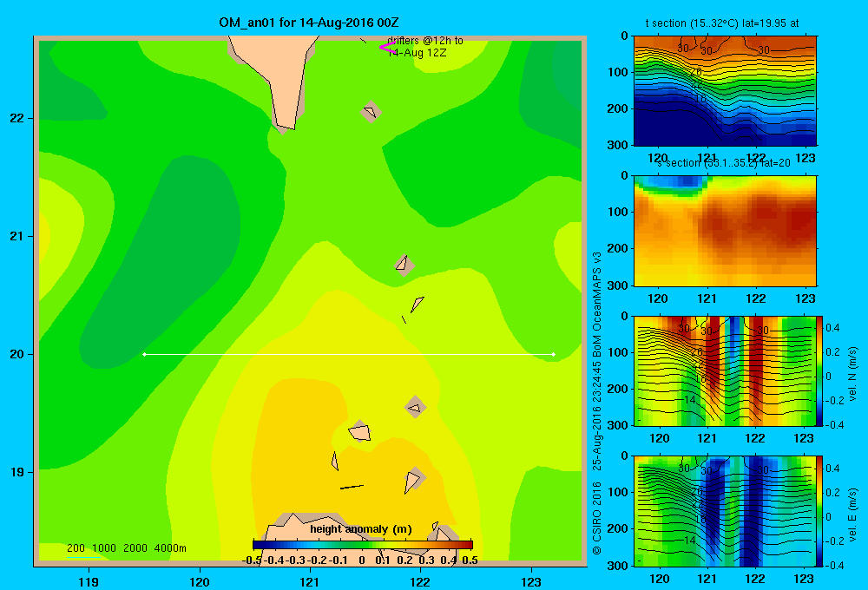Click the map title OM_an01 for 14-Aug-2016 00Z
The image size is (868, 590).
tap(309, 23)
